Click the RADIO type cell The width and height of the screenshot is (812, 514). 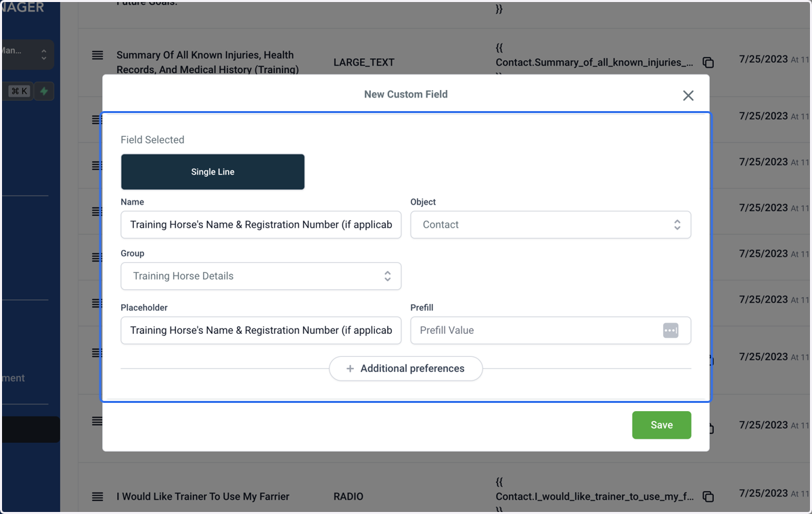pyautogui.click(x=348, y=496)
